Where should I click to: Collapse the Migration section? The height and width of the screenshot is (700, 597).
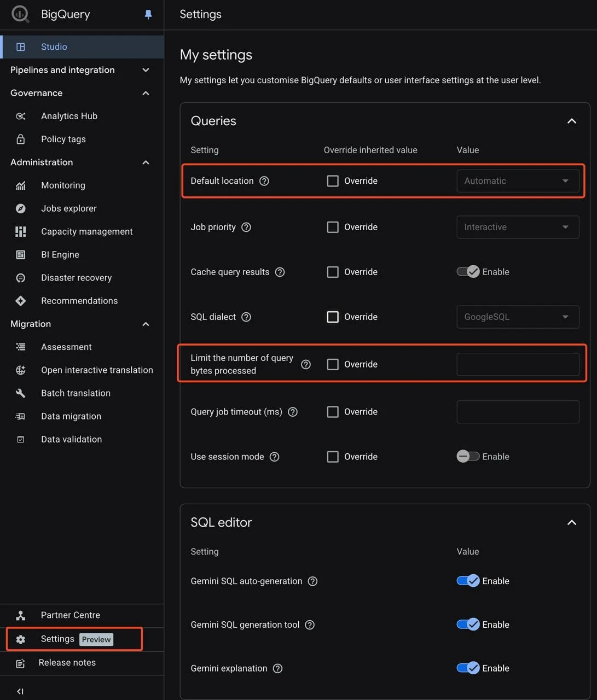click(146, 324)
